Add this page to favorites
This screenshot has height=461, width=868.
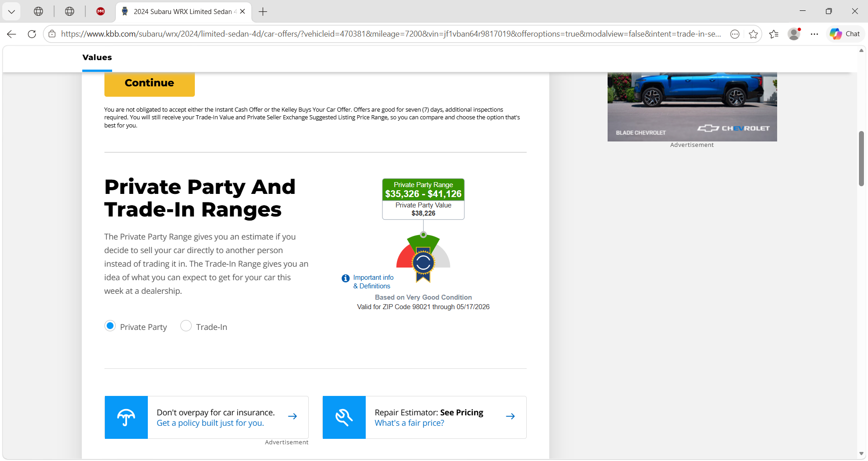click(x=753, y=34)
